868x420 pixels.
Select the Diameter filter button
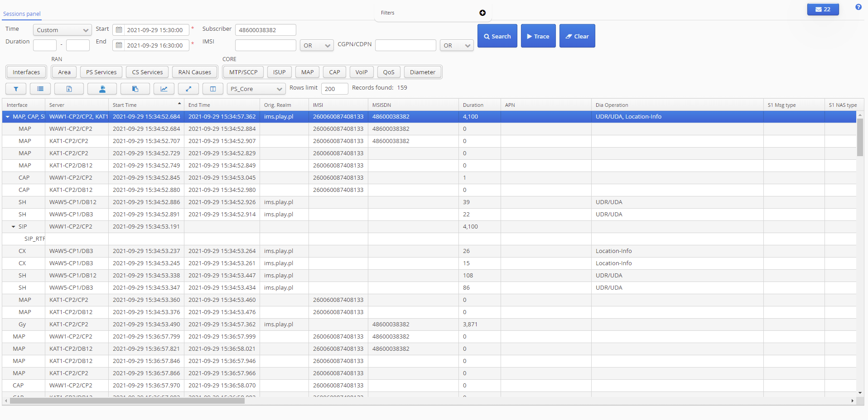click(x=423, y=72)
